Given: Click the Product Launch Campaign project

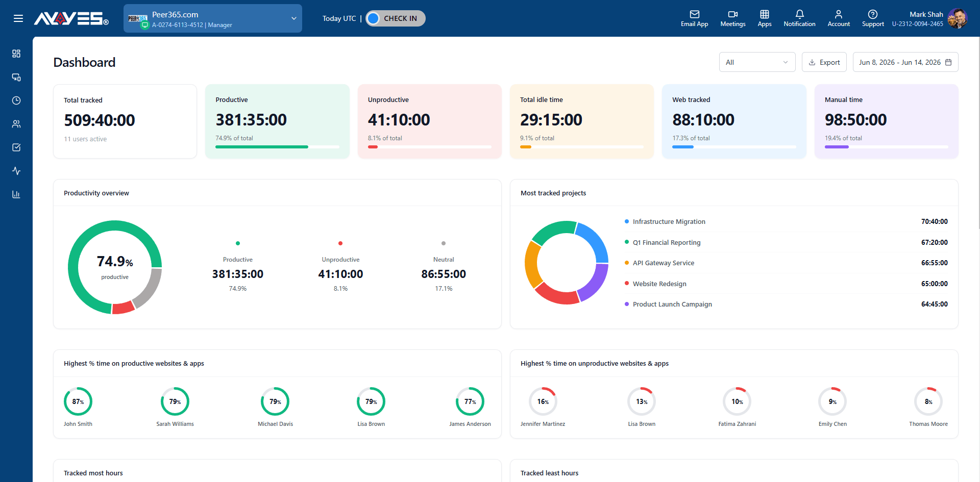Looking at the screenshot, I should pyautogui.click(x=672, y=304).
